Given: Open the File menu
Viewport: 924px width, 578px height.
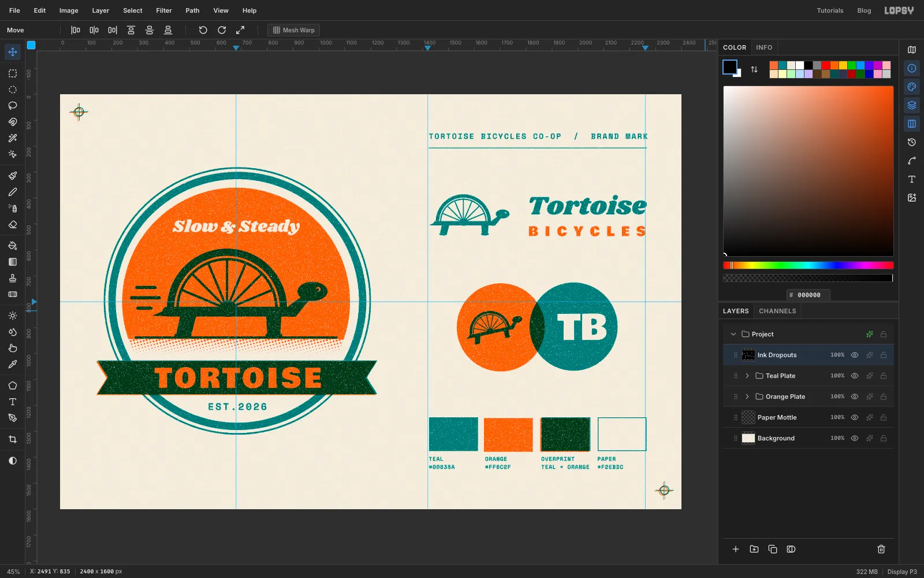Looking at the screenshot, I should pyautogui.click(x=14, y=10).
